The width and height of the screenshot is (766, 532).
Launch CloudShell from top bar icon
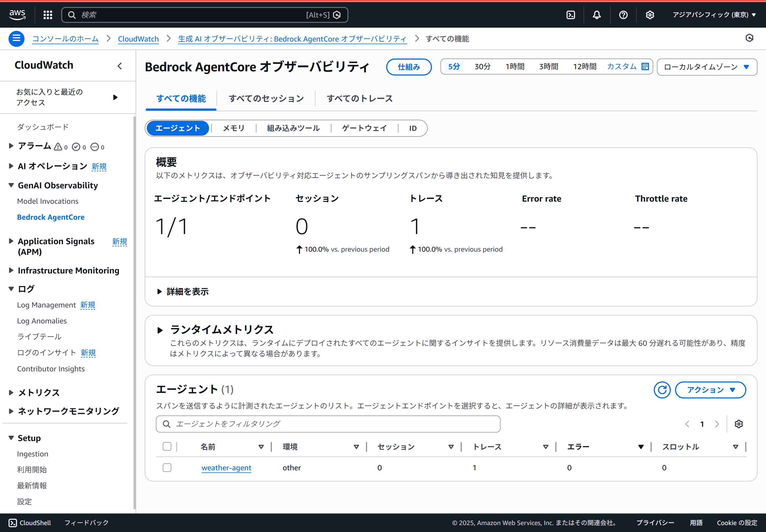[571, 15]
